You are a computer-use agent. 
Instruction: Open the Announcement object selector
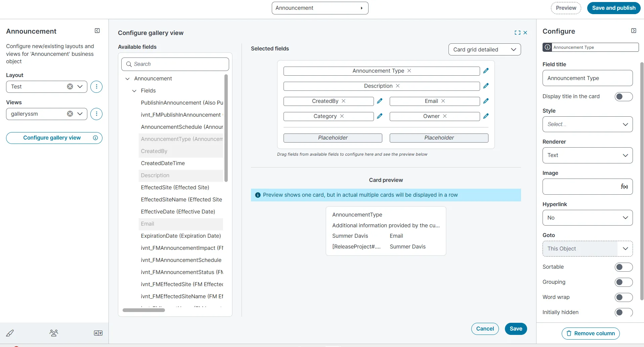pyautogui.click(x=320, y=8)
